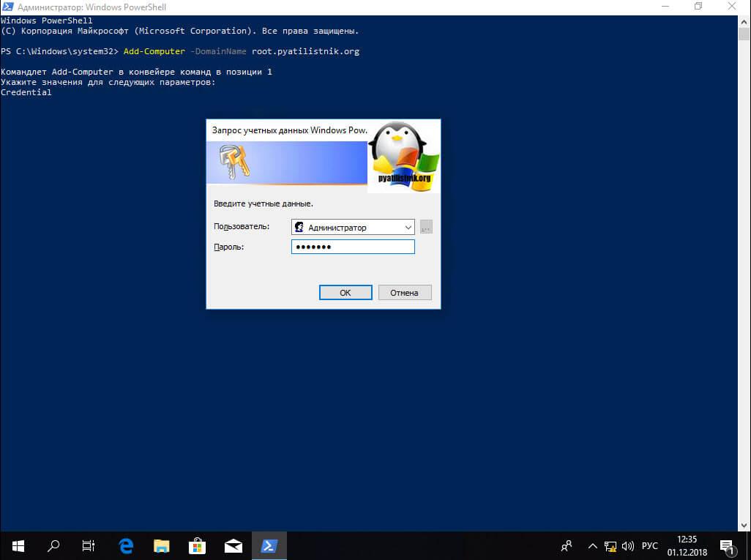Image resolution: width=751 pixels, height=560 pixels.
Task: Open network status tray icon
Action: pos(610,546)
